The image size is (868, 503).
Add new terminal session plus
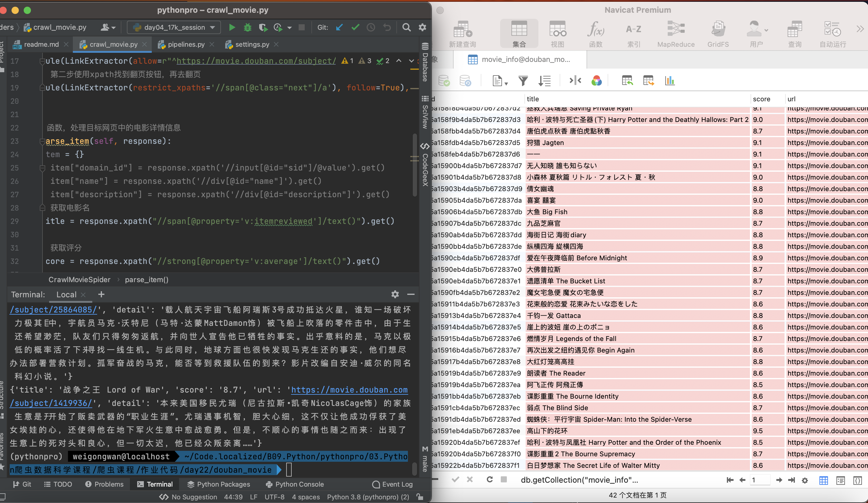pyautogui.click(x=101, y=294)
